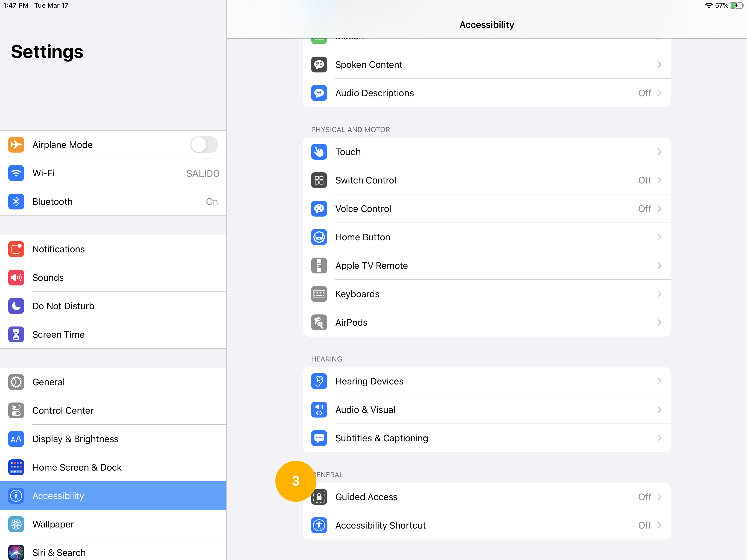The height and width of the screenshot is (560, 747).
Task: Tap the Switch Control grid icon
Action: [x=319, y=180]
